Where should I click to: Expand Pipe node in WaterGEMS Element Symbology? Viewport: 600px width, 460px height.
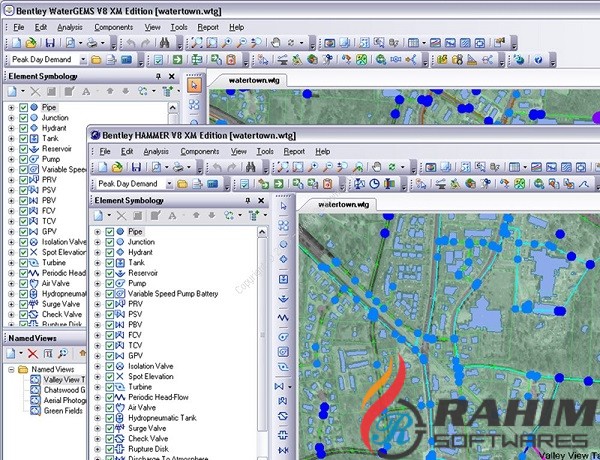click(11, 108)
